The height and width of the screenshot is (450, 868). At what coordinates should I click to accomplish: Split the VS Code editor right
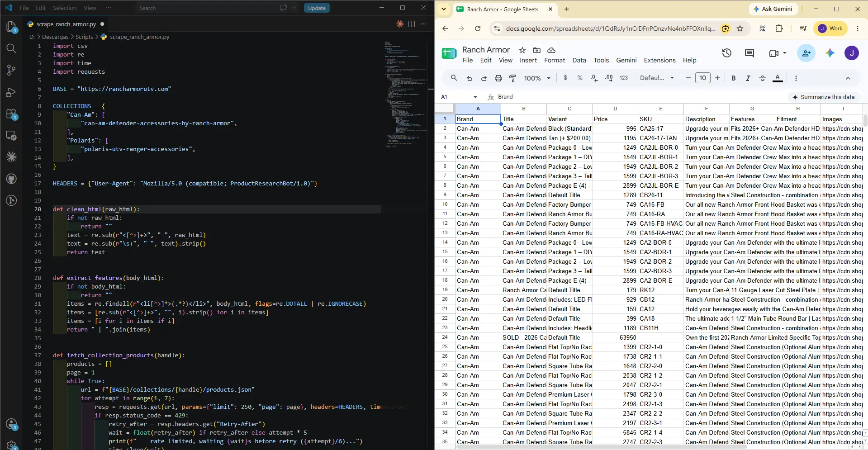pos(412,24)
